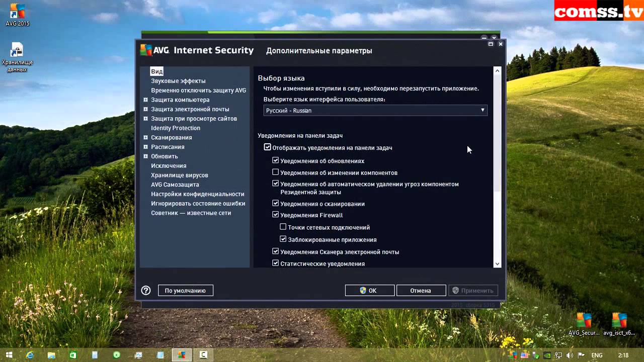
Task: Launch Internet Explorer from the taskbar
Action: pyautogui.click(x=30, y=355)
